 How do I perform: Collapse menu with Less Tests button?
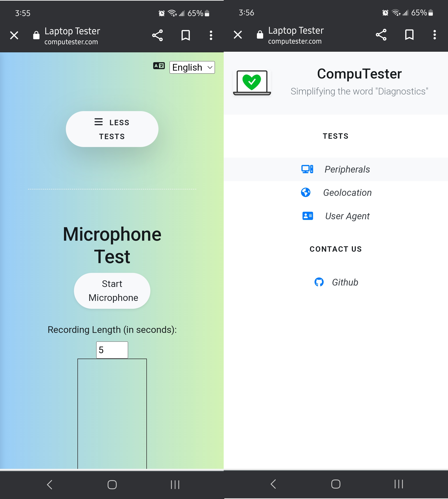click(112, 129)
